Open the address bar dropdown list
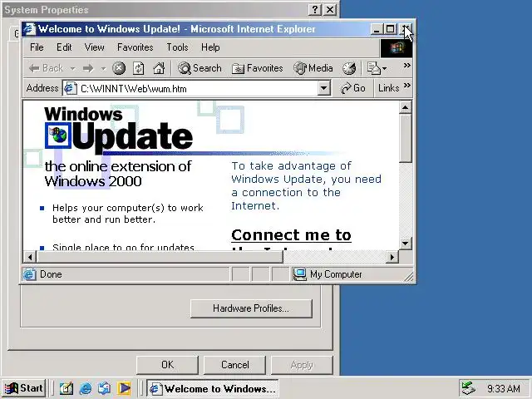Image resolution: width=532 pixels, height=399 pixels. 324,89
